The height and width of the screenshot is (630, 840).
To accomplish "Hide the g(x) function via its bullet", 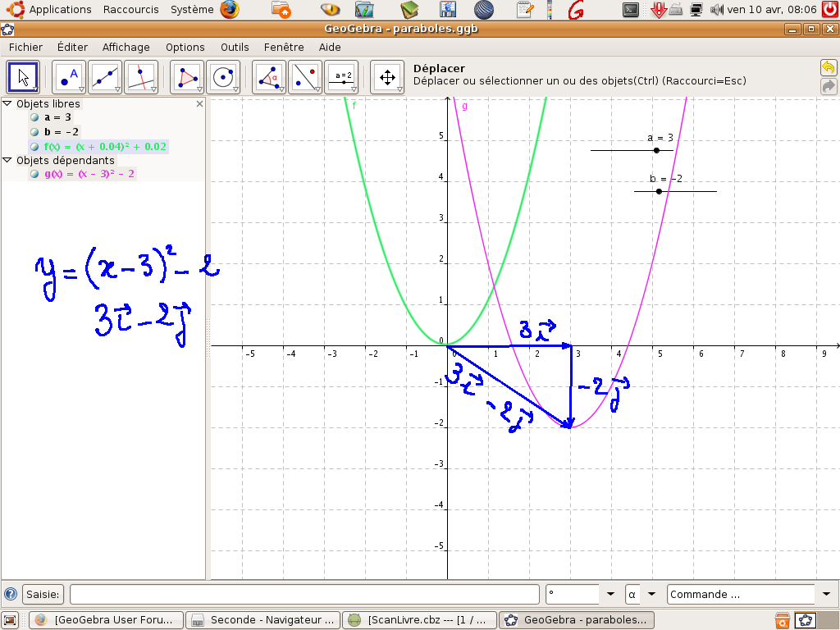I will [34, 174].
